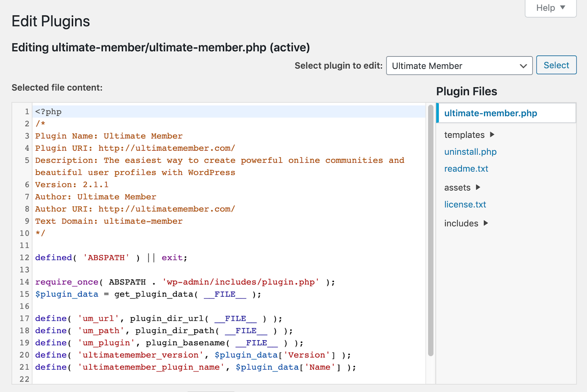
Task: Click the 'ultimatemember_version' define line
Action: [193, 355]
